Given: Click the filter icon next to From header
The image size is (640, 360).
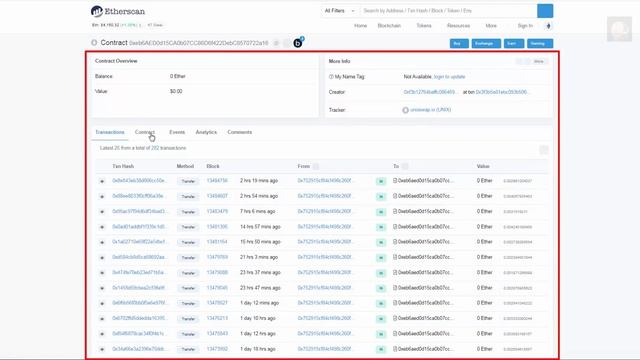Looking at the screenshot, I should click(x=316, y=166).
